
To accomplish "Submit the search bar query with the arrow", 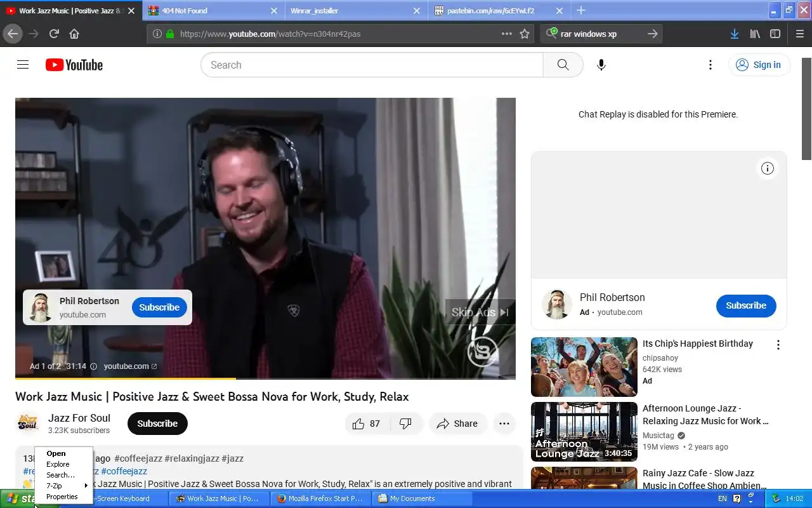I will (652, 34).
